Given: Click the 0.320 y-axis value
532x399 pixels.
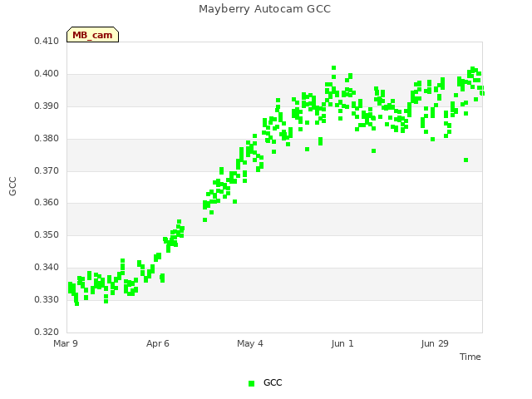Looking at the screenshot, I should [47, 332].
